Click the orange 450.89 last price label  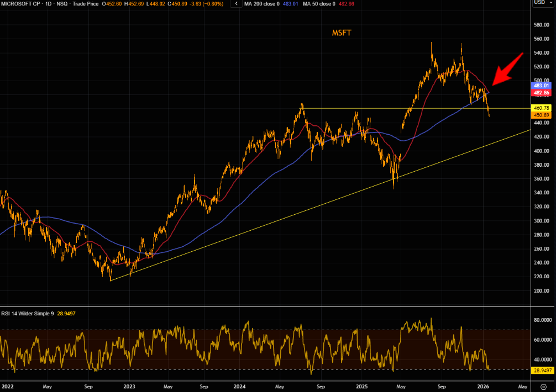pos(542,115)
